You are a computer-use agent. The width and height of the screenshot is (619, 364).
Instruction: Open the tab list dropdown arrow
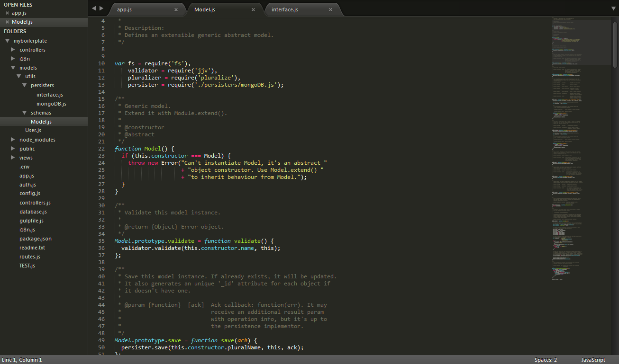coord(613,8)
